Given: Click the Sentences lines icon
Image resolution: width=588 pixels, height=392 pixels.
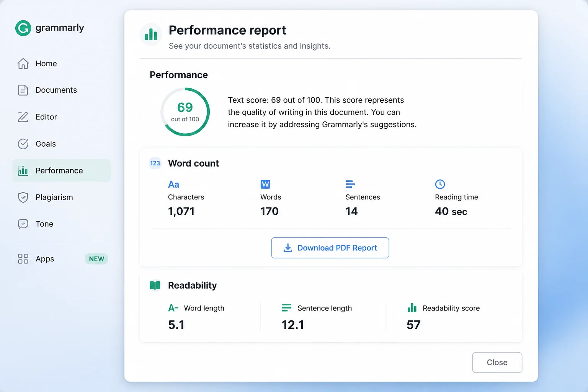Looking at the screenshot, I should (x=350, y=184).
